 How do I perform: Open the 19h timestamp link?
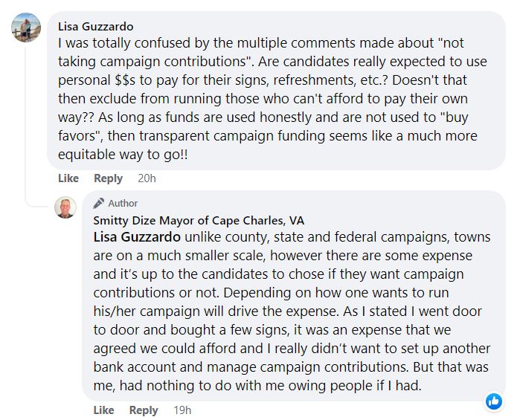tap(182, 410)
